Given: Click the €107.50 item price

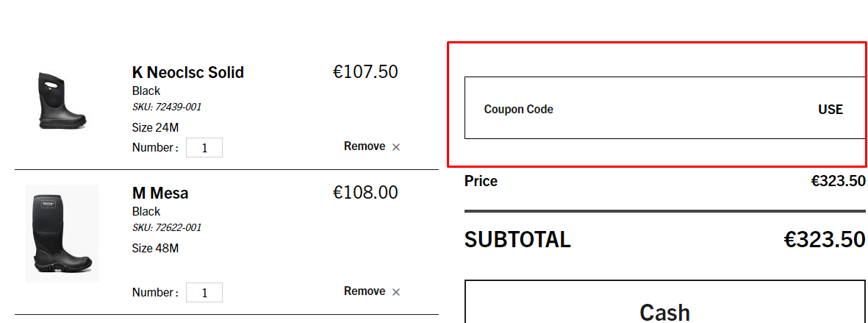Looking at the screenshot, I should tap(365, 72).
